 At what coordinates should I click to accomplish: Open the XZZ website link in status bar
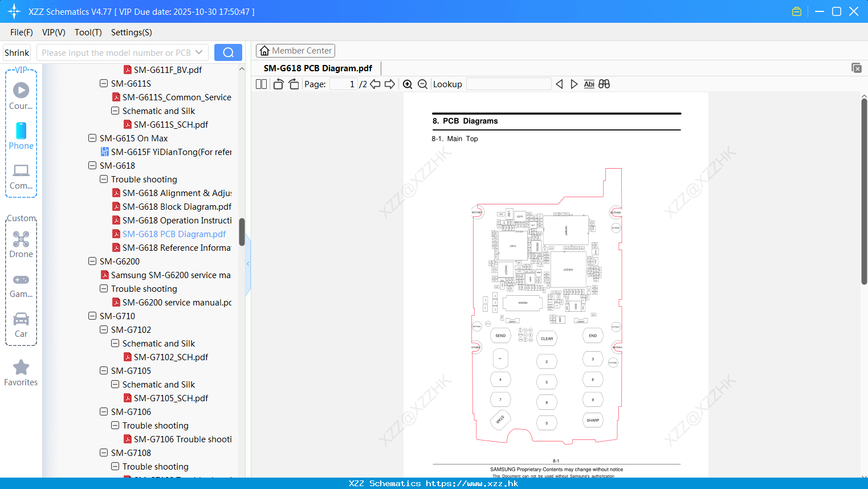tap(472, 483)
